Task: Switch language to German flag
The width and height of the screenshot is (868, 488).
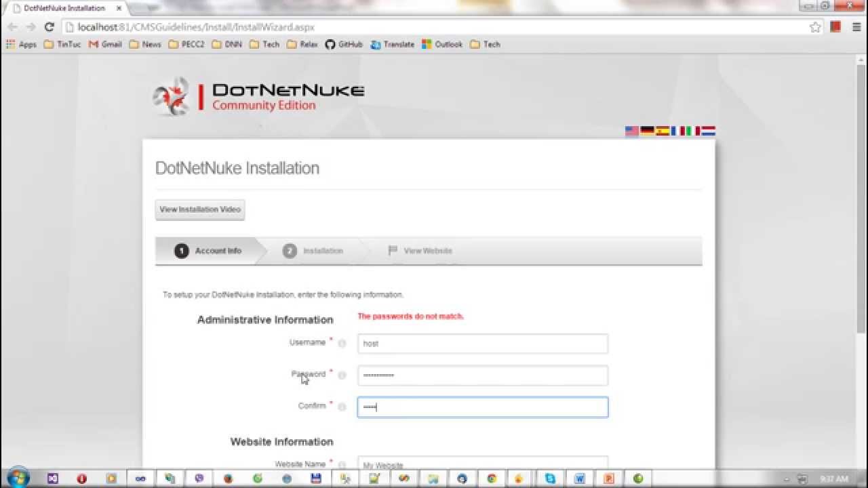Action: click(x=648, y=131)
